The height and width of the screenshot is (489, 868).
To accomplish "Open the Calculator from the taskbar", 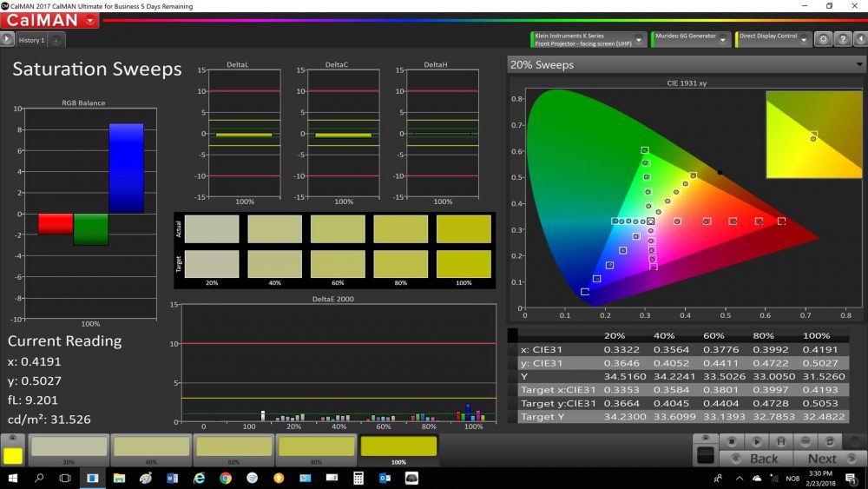I will (x=358, y=478).
